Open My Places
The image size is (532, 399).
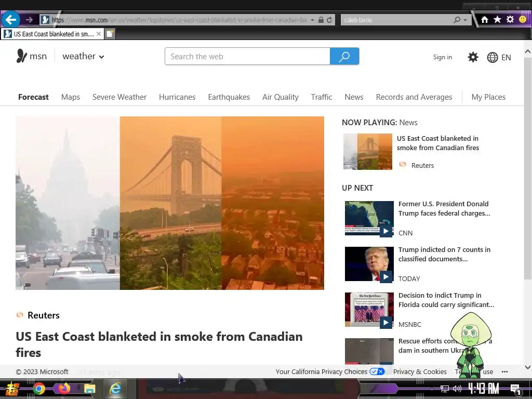pyautogui.click(x=488, y=97)
